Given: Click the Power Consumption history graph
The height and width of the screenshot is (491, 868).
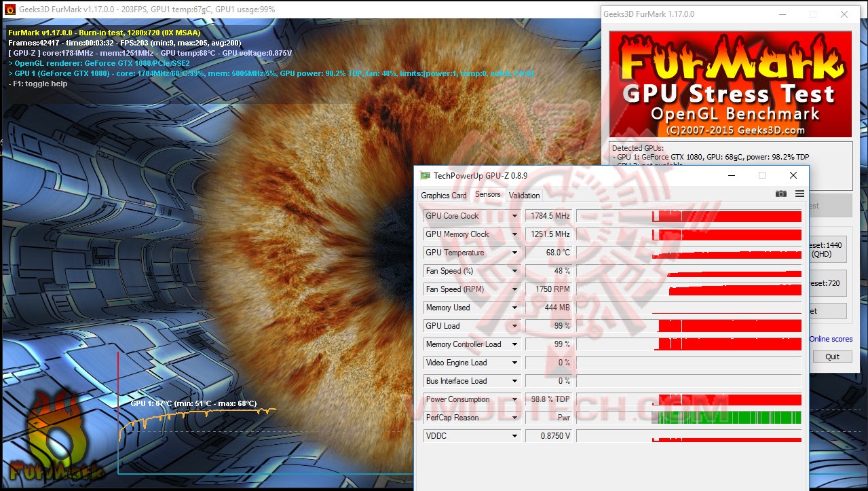Looking at the screenshot, I should 689,399.
